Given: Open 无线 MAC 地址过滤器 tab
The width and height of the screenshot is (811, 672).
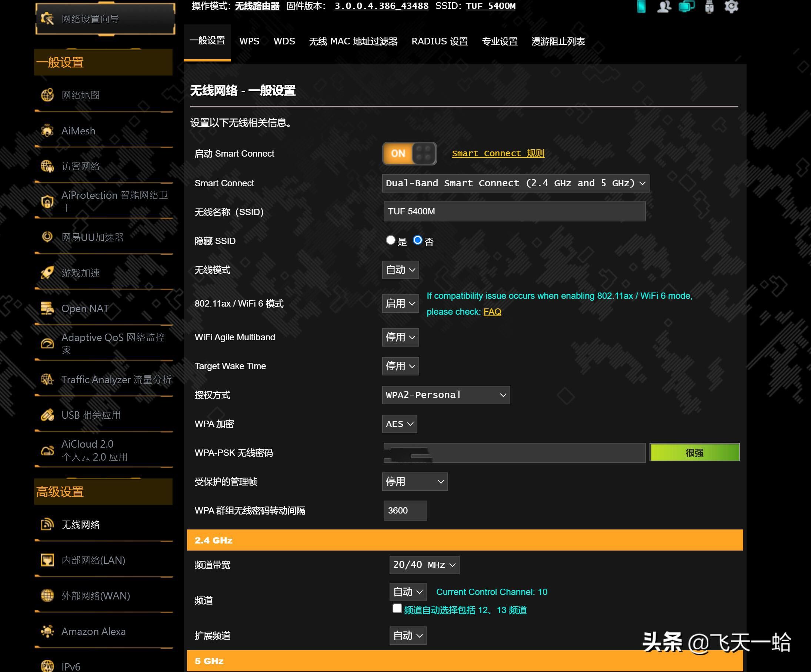Looking at the screenshot, I should (353, 41).
